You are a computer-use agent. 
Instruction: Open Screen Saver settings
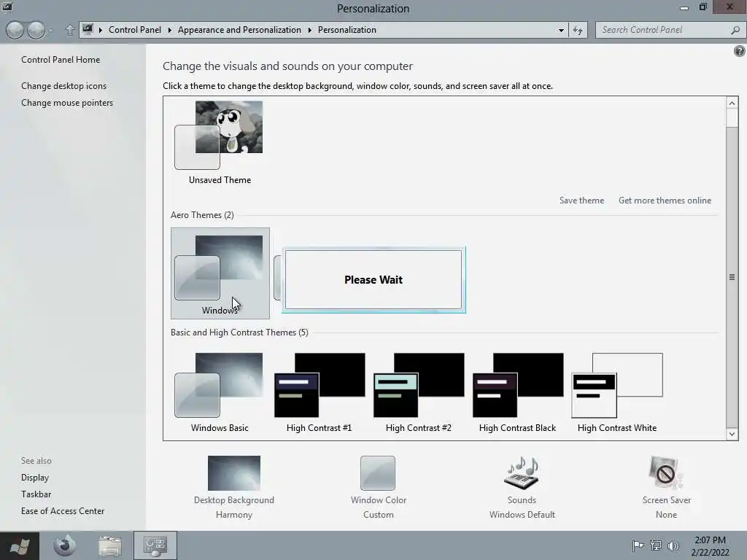(x=666, y=487)
